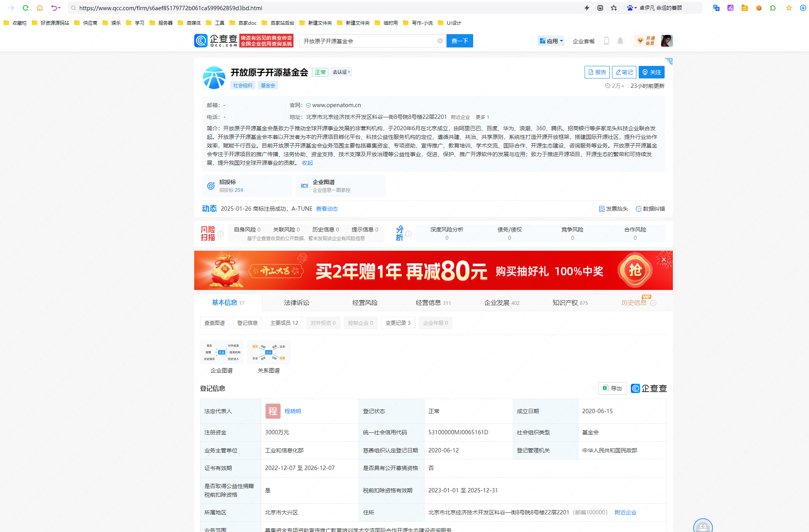Expand 更多 1 addresses
The width and height of the screenshot is (809, 532).
tap(482, 117)
